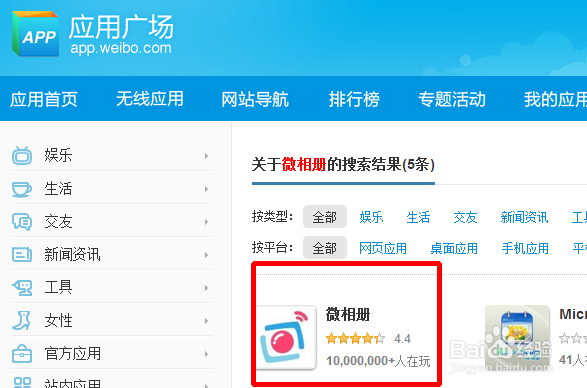
Task: Click the 微相册 camera app icon
Action: point(287,338)
